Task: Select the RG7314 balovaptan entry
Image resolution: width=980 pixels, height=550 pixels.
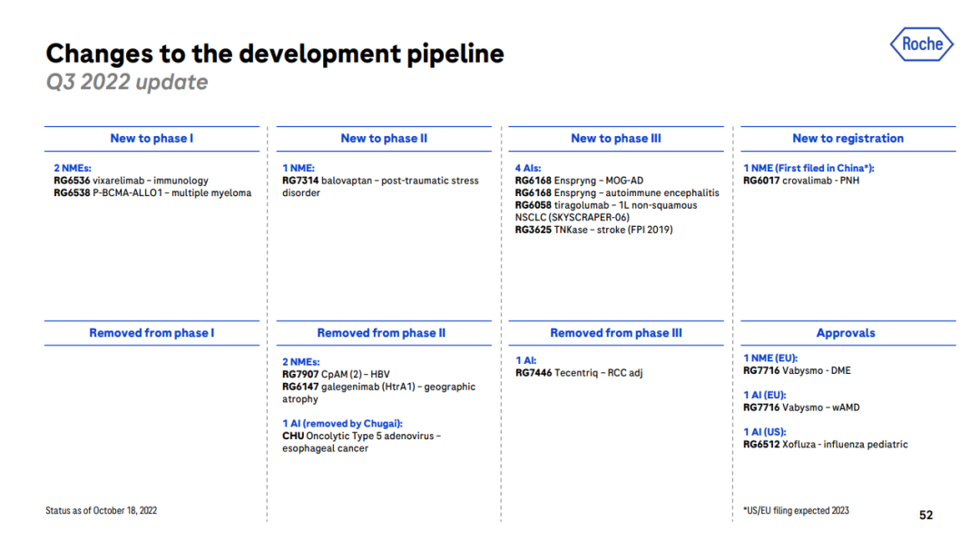Action: (380, 187)
